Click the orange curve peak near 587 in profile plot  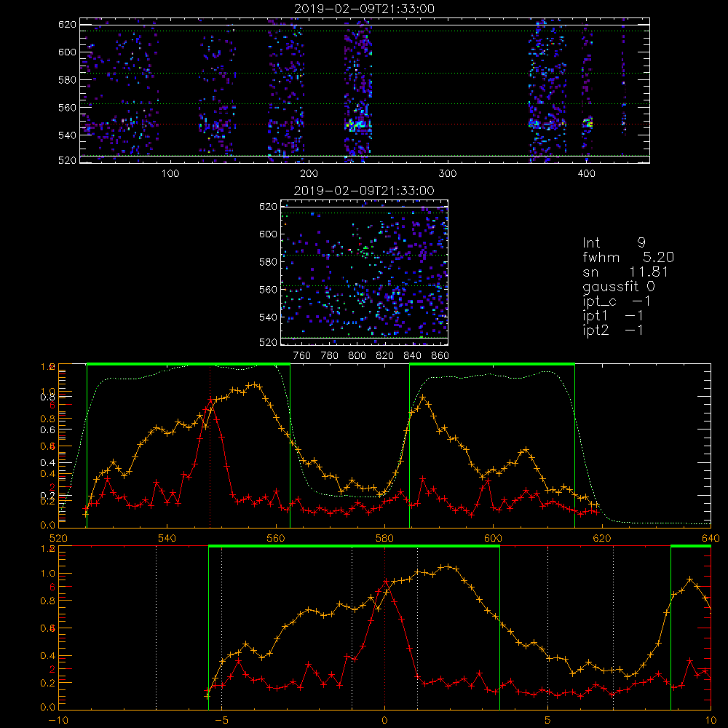tap(422, 397)
